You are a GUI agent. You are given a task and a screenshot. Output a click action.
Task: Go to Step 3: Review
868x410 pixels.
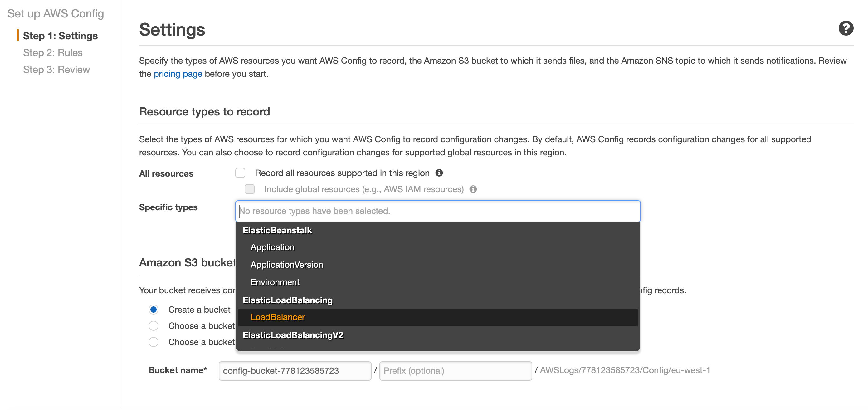pyautogui.click(x=56, y=69)
